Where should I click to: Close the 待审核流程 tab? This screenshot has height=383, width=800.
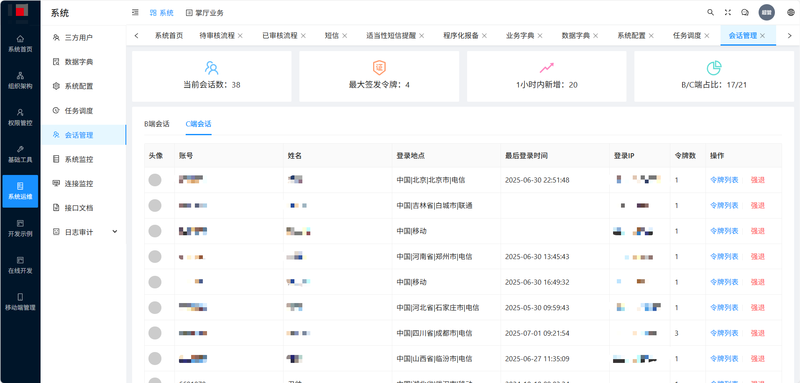(240, 36)
